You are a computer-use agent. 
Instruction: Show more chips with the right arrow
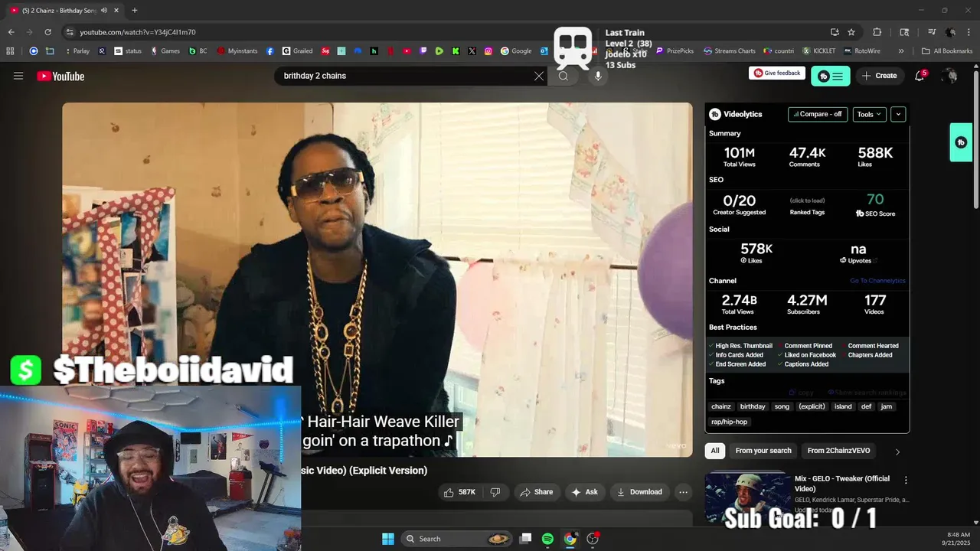(897, 452)
